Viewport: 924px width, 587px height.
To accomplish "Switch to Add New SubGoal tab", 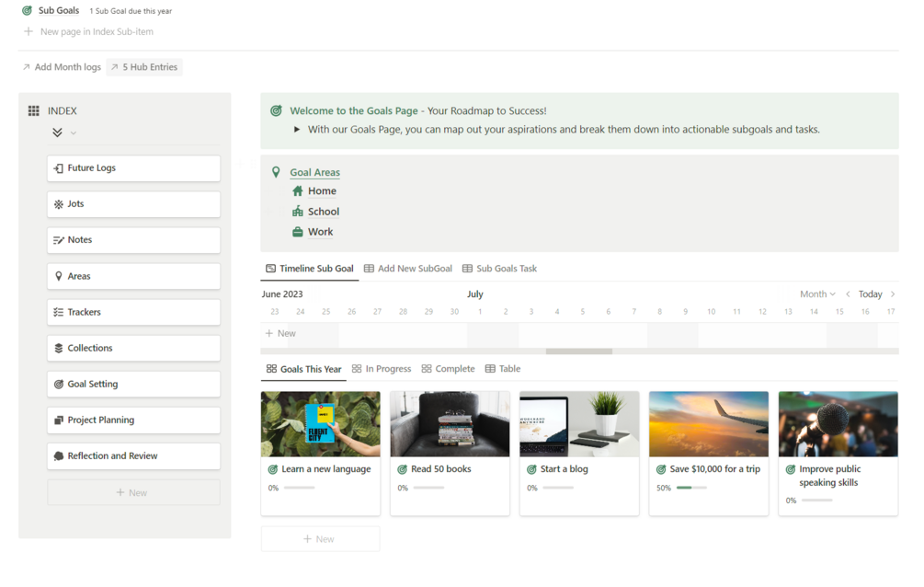I will [408, 269].
